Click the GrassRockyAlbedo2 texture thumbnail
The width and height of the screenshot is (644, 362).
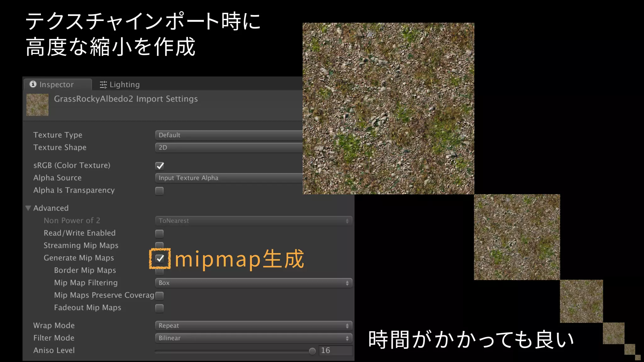pyautogui.click(x=37, y=105)
